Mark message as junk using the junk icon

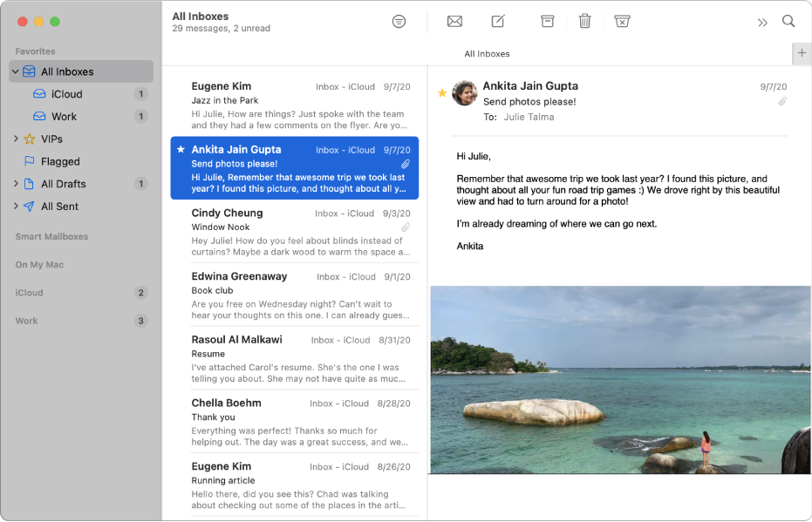click(622, 21)
